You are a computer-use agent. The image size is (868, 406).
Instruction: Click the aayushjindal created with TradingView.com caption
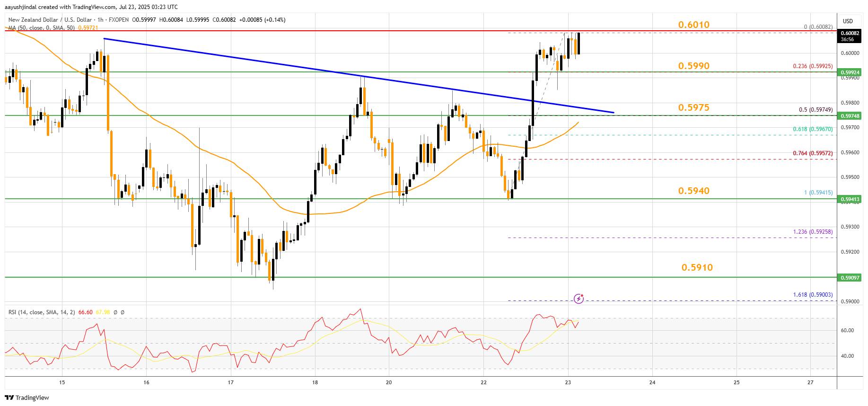[x=91, y=7]
